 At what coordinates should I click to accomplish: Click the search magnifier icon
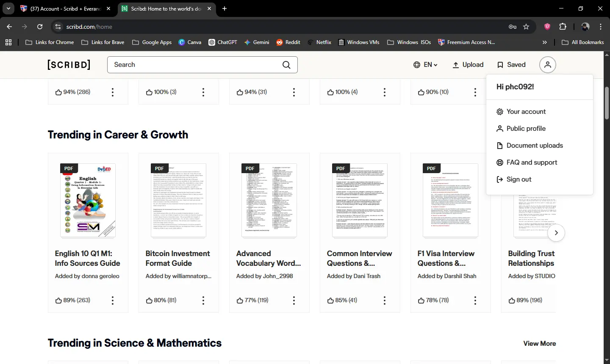pos(287,65)
